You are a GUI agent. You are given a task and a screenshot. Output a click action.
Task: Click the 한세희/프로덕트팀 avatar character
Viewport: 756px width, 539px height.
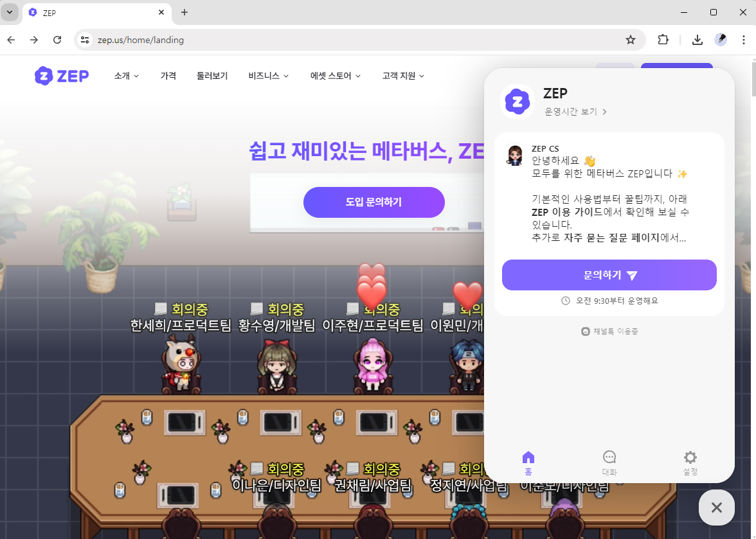click(x=181, y=365)
